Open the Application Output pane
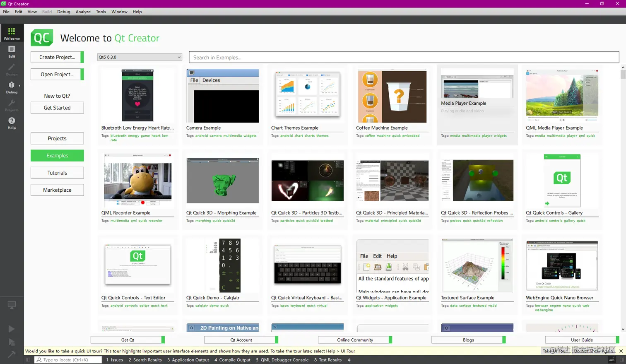The height and width of the screenshot is (364, 626). (188, 360)
